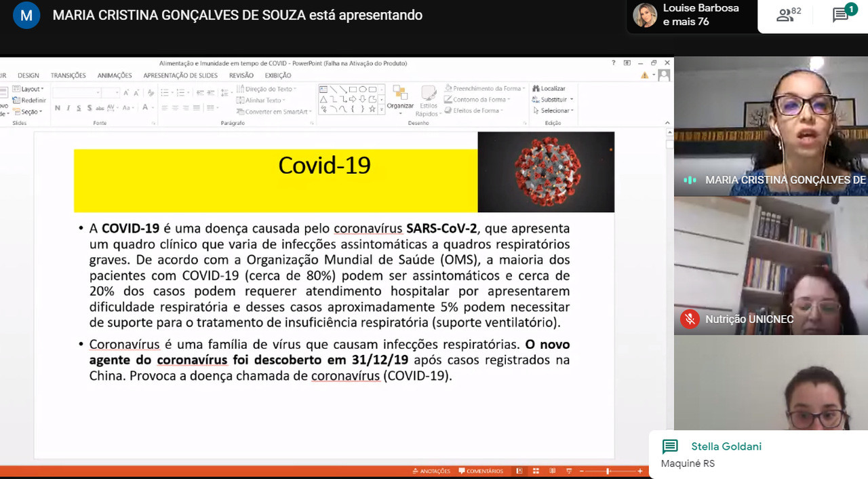Click the Localizar button
868x479 pixels.
pyautogui.click(x=549, y=88)
